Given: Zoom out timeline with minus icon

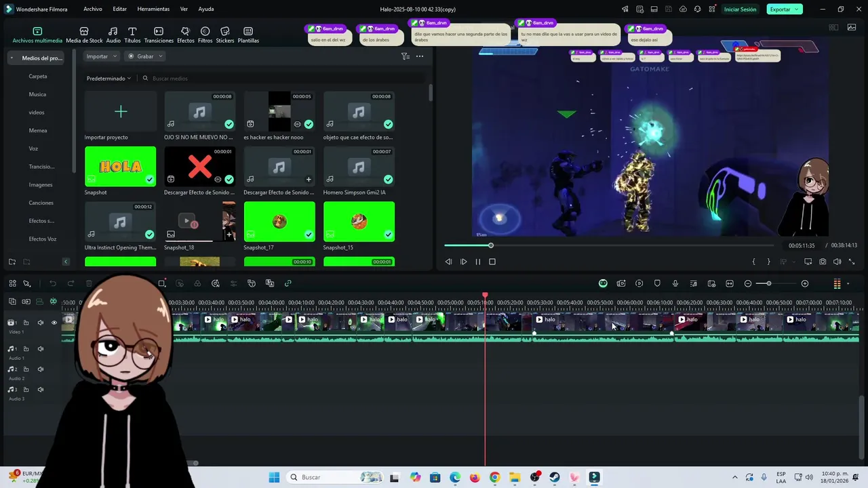Looking at the screenshot, I should (748, 283).
